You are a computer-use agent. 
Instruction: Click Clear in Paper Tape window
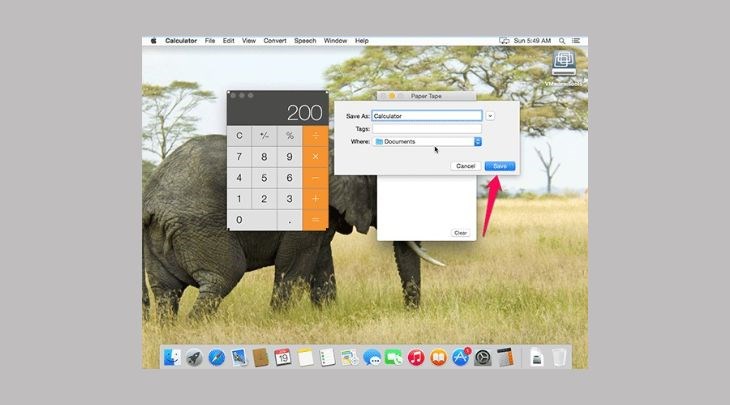[x=460, y=233]
